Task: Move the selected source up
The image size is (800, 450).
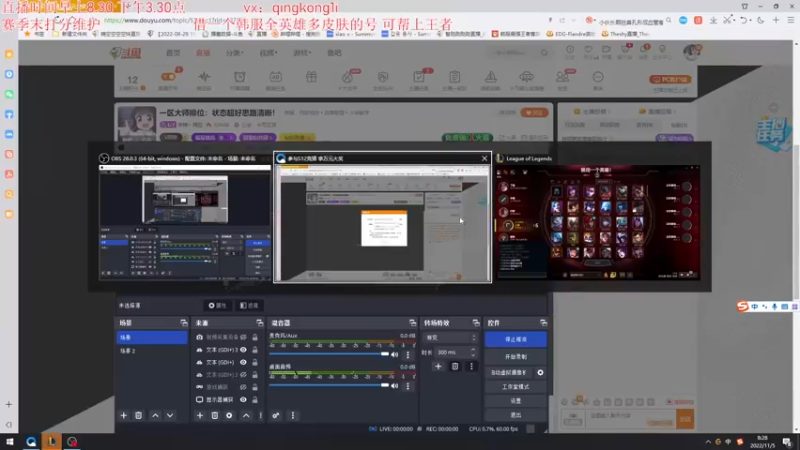Action: 246,415
